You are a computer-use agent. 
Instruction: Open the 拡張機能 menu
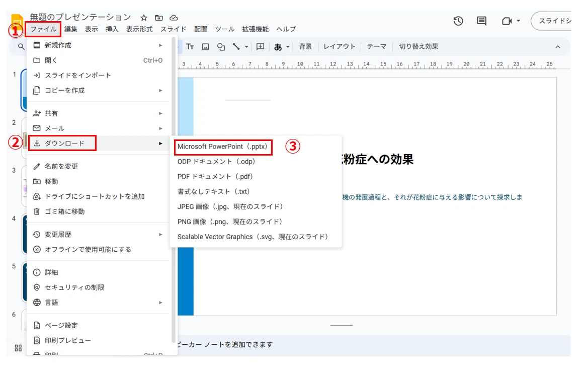click(256, 29)
